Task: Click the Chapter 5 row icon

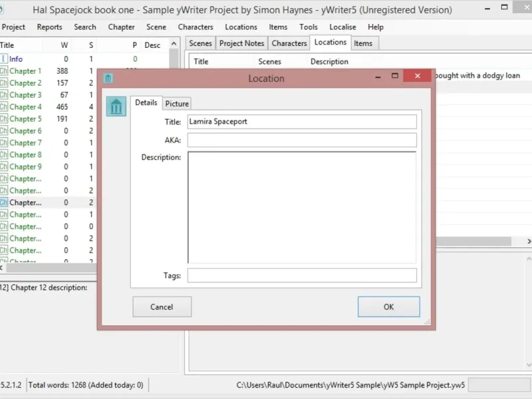Action: (x=3, y=119)
